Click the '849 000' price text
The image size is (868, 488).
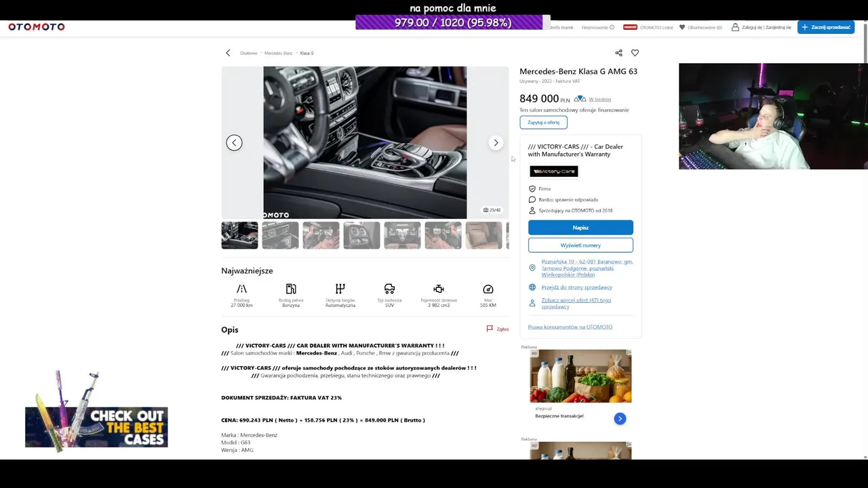point(539,99)
